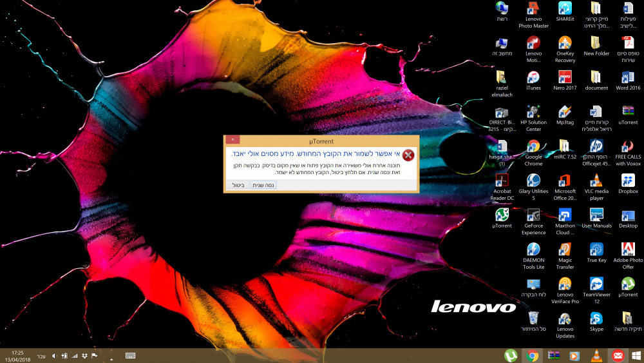Open the document folder icon

596,81
